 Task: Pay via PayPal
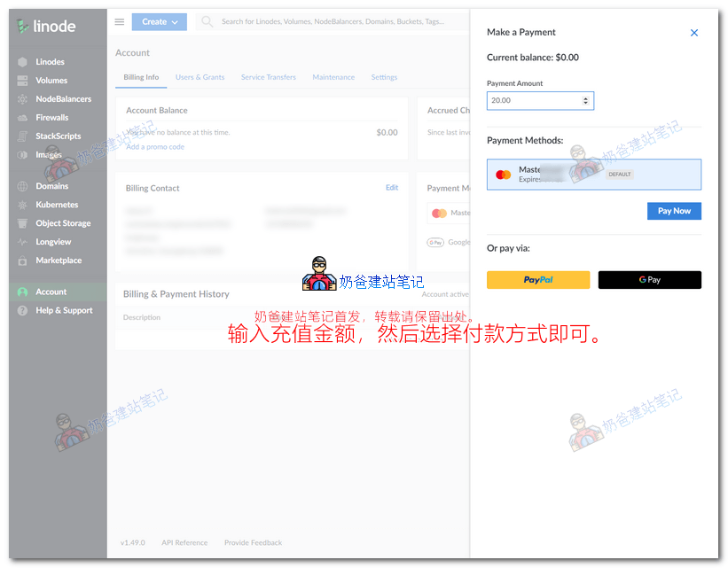point(537,279)
